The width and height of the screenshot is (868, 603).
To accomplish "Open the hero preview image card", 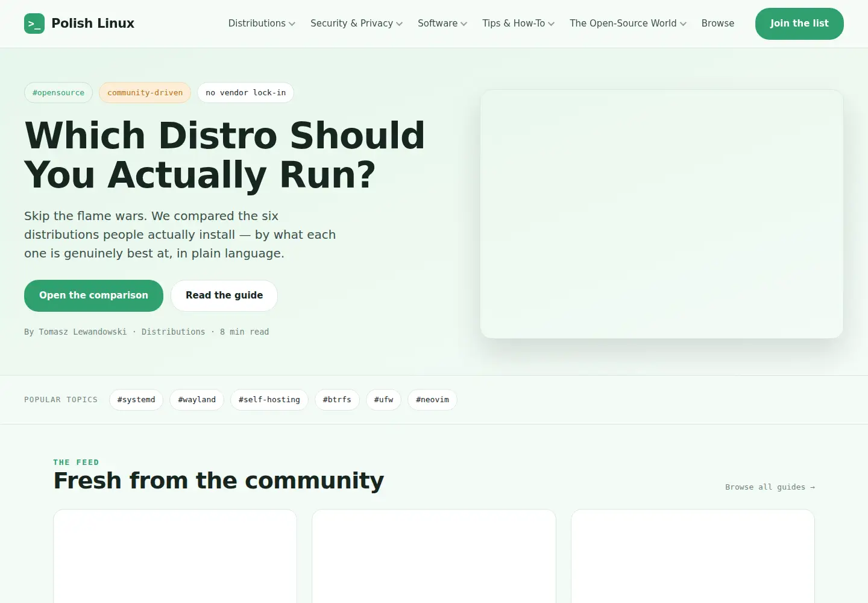I will point(662,214).
